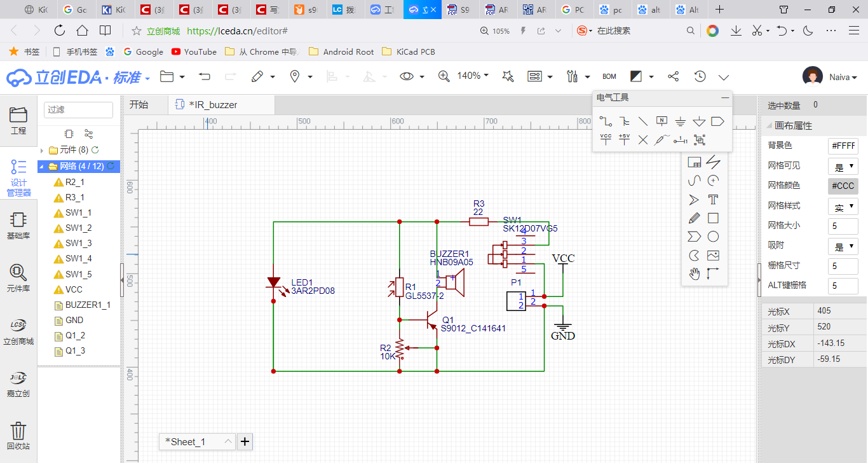The height and width of the screenshot is (463, 868).
Task: Select the Net Label tool
Action: [661, 121]
